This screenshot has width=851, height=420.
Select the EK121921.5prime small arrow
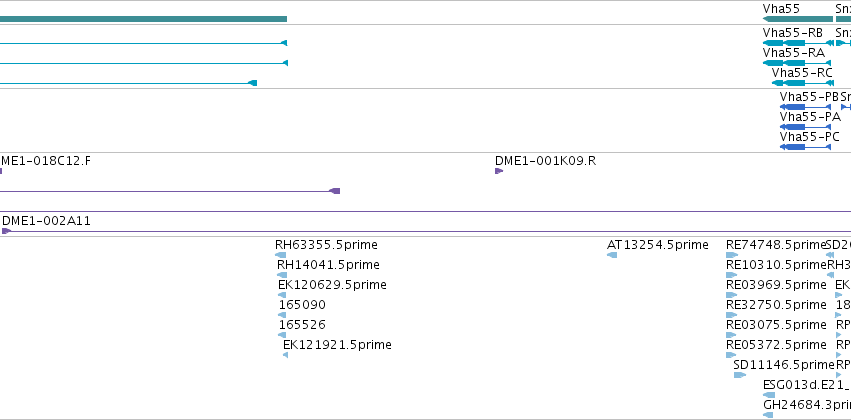coord(285,355)
